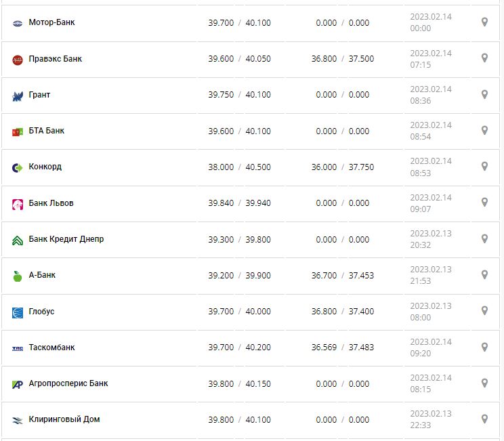
Task: Click the Грант row map pin
Action: click(x=484, y=94)
